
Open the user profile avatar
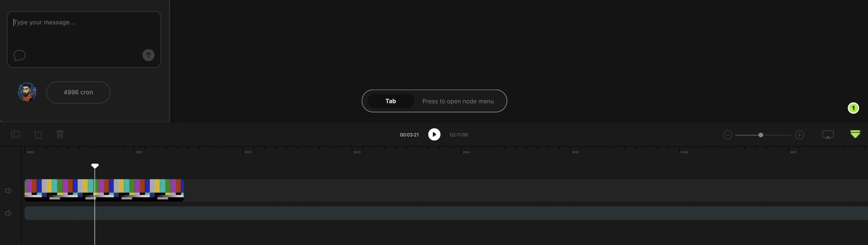(27, 92)
